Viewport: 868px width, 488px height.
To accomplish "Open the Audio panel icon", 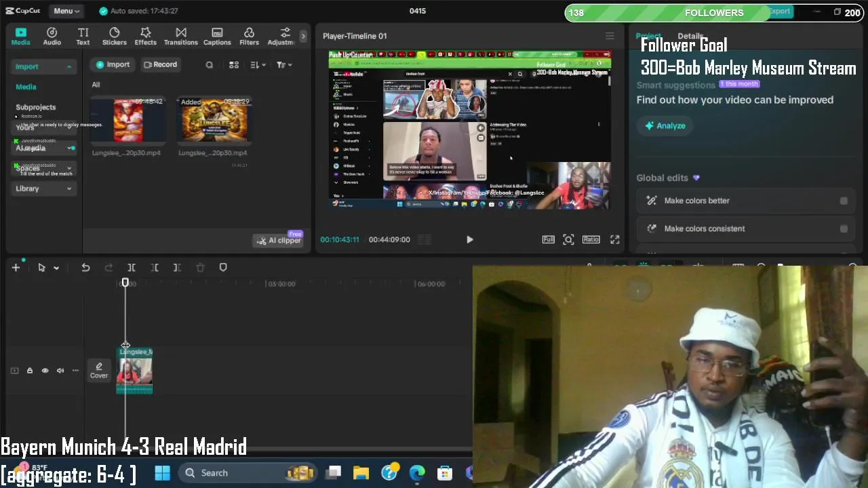I will click(x=52, y=37).
